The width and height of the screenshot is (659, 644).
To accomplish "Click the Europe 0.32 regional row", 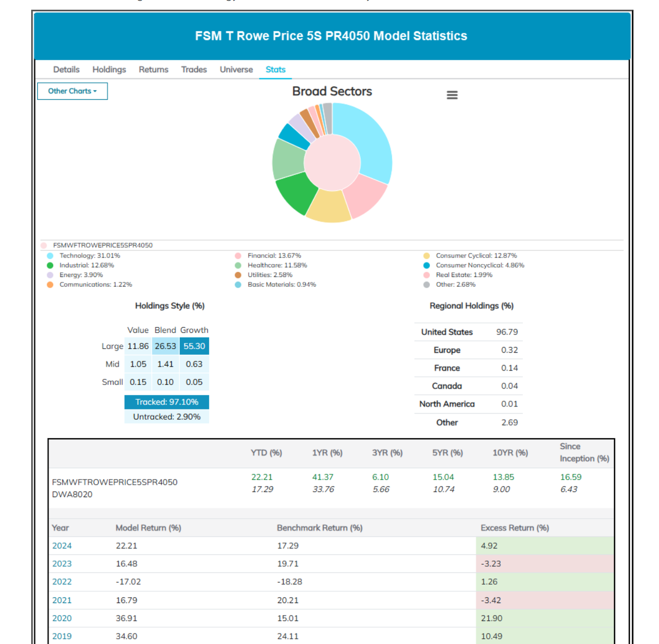I will [468, 350].
